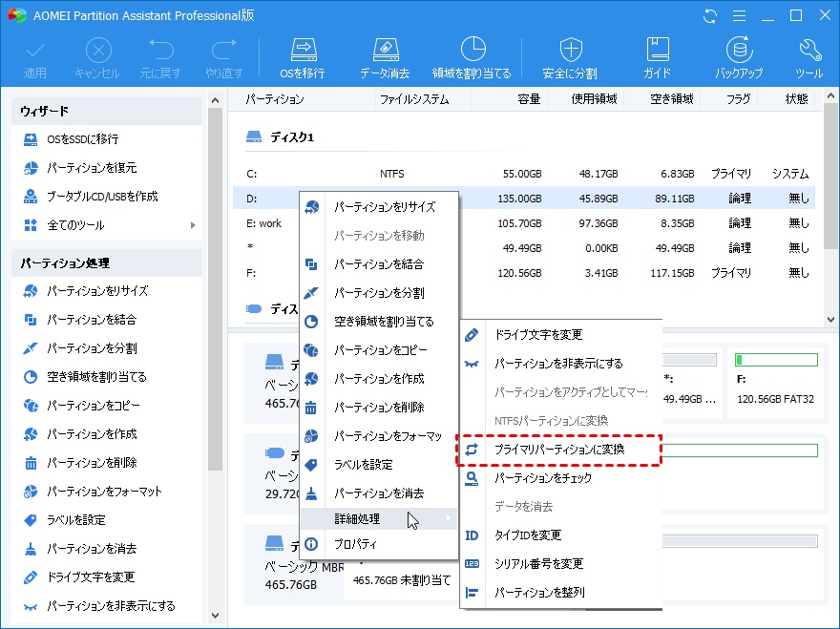The height and width of the screenshot is (629, 840).
Task: Sort by the 空き領域 column header
Action: pos(671,99)
